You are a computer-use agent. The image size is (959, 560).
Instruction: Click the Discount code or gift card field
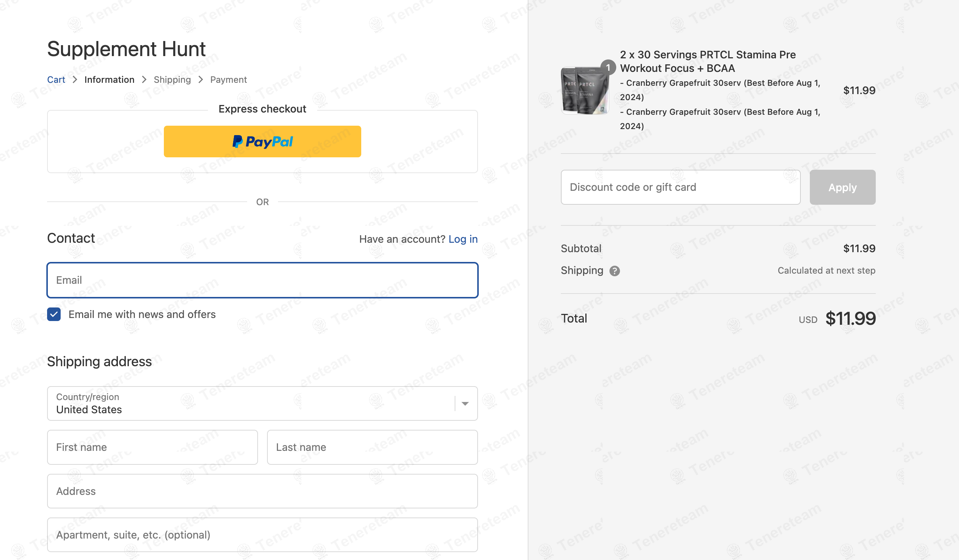680,187
